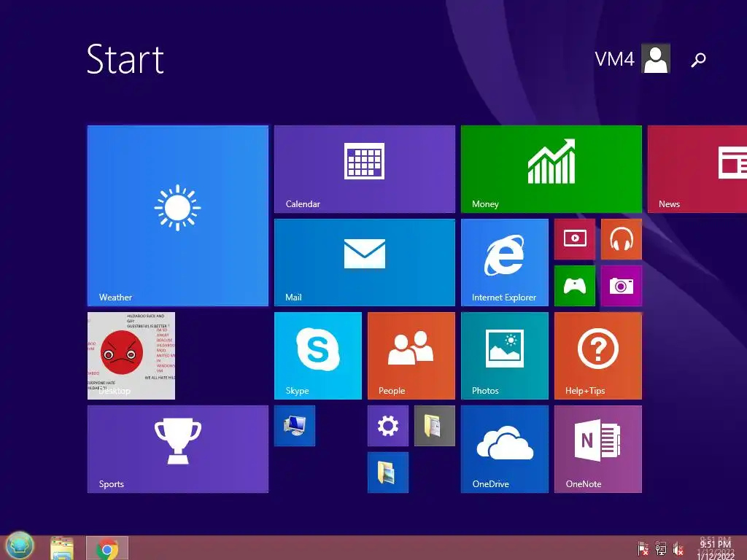747x560 pixels.
Task: Open File Explorer from the taskbar
Action: point(62,548)
